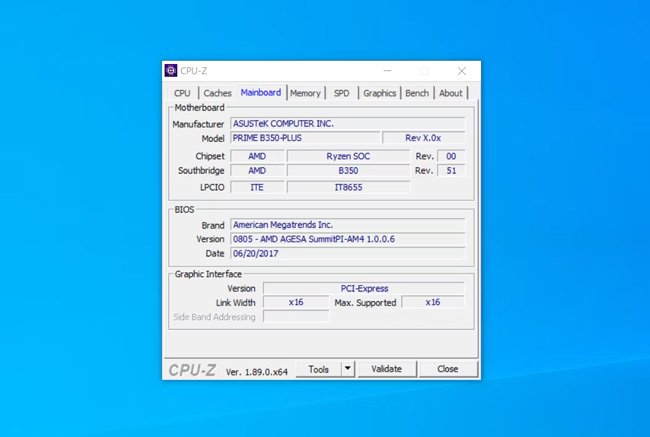Click the PRIME B350-PLUS model field

tap(305, 138)
